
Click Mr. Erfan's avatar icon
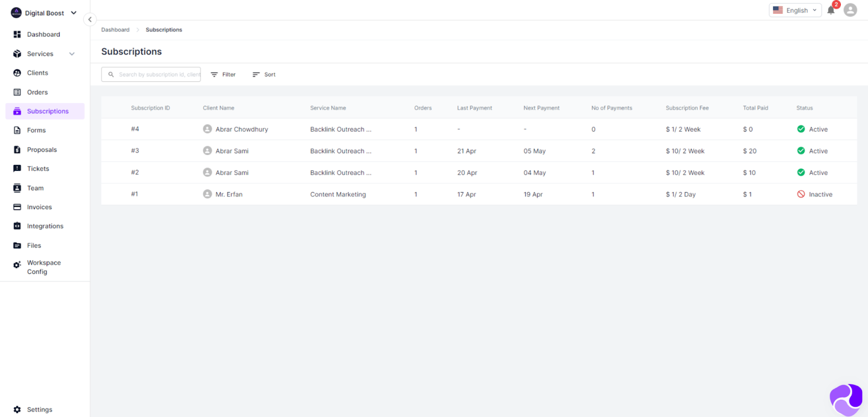(x=207, y=194)
